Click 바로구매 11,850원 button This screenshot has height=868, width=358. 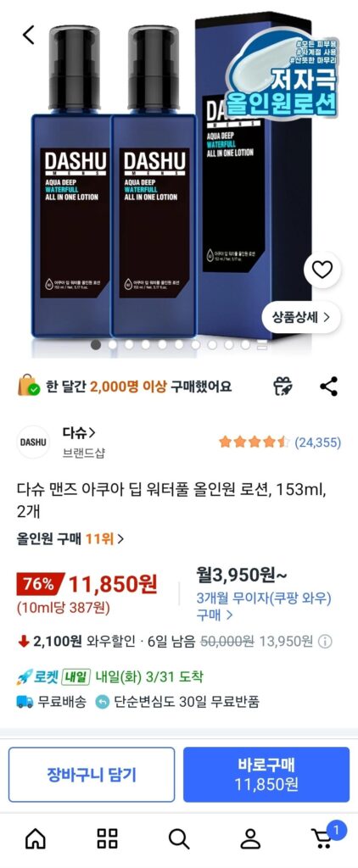click(266, 775)
